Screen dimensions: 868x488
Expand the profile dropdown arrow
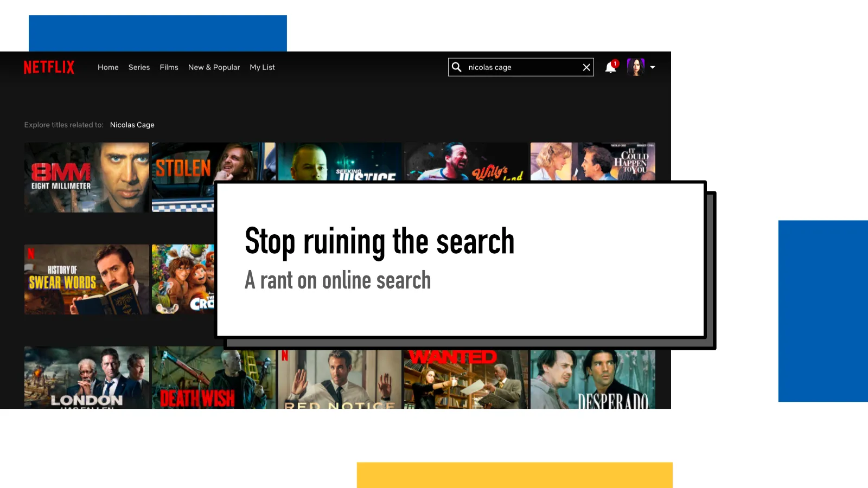(653, 68)
